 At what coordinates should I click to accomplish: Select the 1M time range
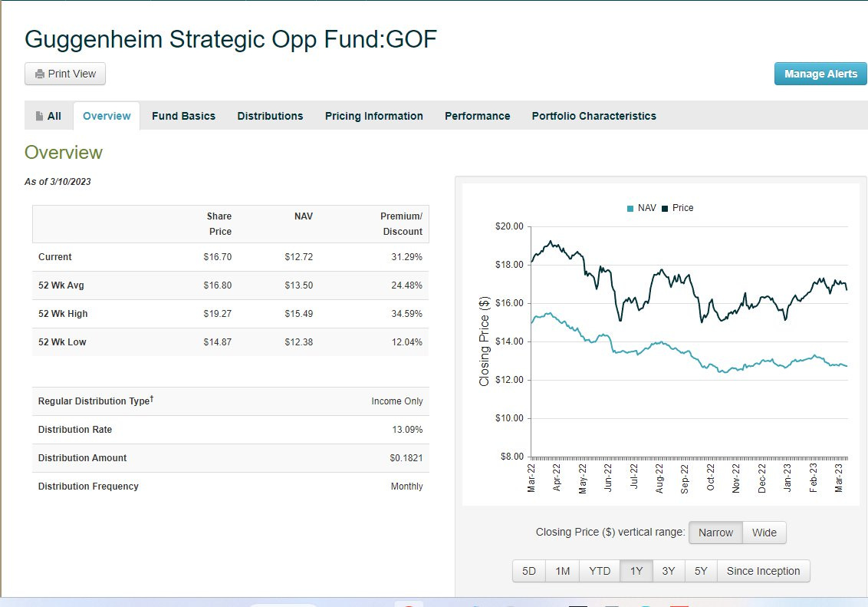[562, 571]
